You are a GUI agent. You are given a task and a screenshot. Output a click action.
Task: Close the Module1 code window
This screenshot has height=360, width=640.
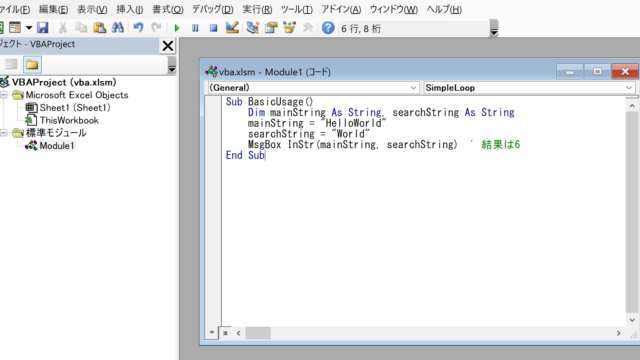click(625, 72)
